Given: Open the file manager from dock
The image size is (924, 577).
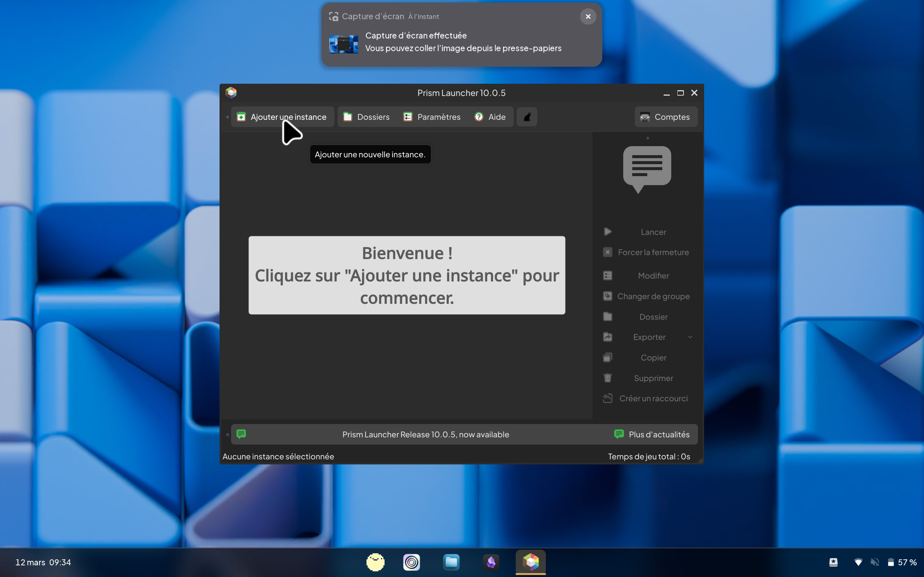Looking at the screenshot, I should tap(451, 562).
